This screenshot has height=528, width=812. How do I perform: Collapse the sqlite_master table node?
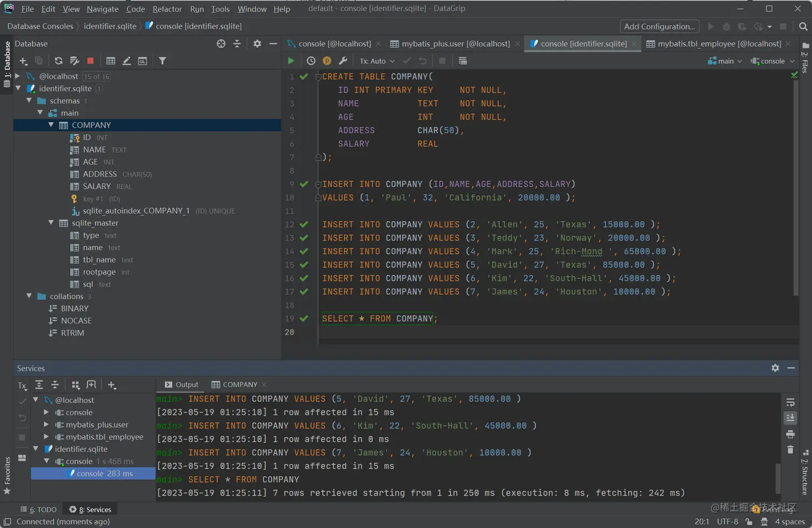point(51,223)
